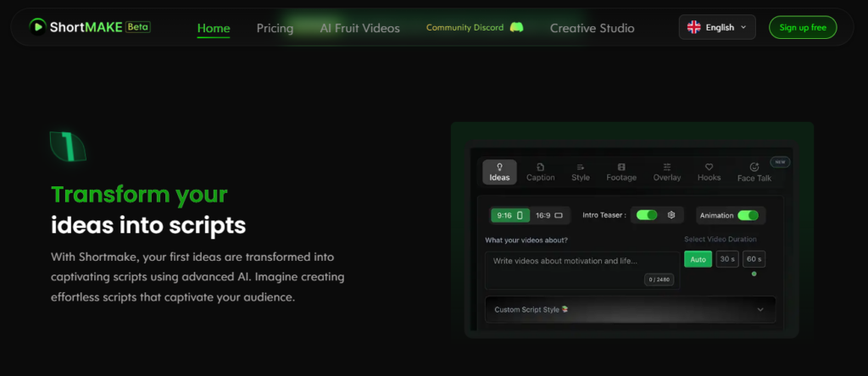Switch to the Face Talk tab
The height and width of the screenshot is (376, 868).
pos(754,172)
